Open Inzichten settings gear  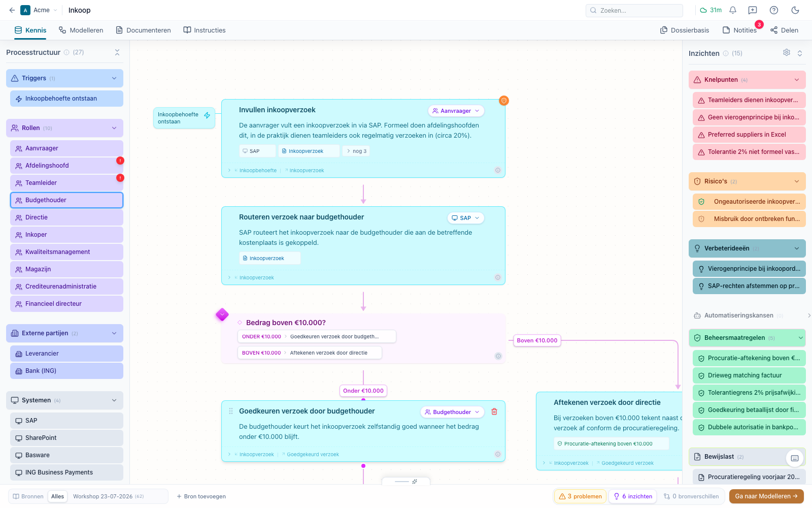[787, 53]
